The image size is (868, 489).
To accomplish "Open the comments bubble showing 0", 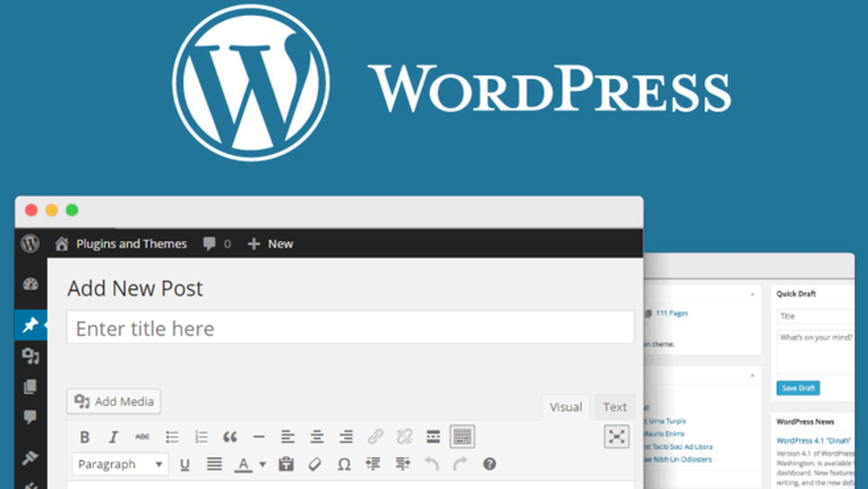I will click(217, 243).
